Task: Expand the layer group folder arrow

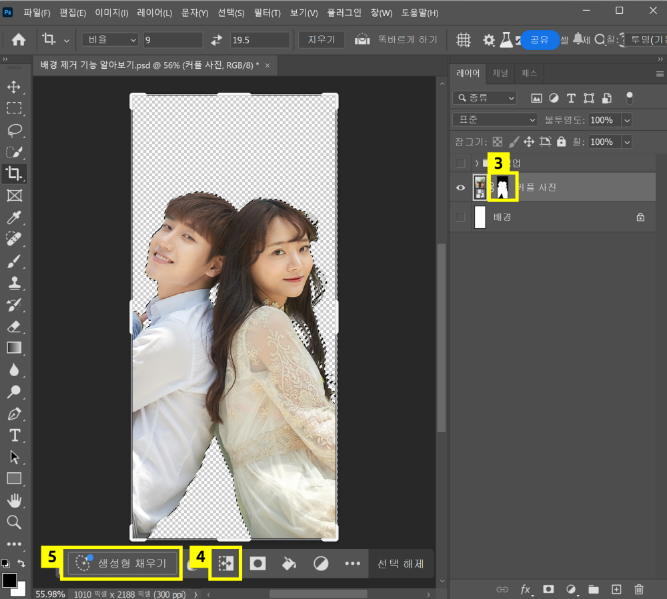Action: coord(475,162)
